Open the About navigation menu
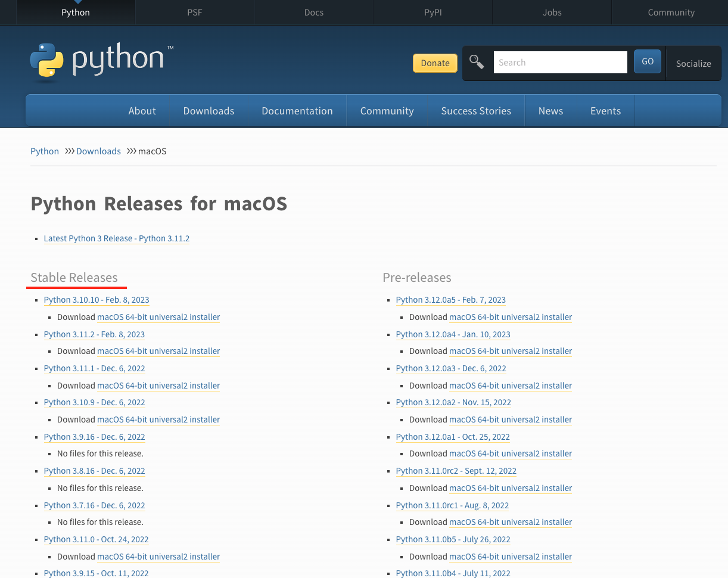The height and width of the screenshot is (578, 728). tap(142, 111)
